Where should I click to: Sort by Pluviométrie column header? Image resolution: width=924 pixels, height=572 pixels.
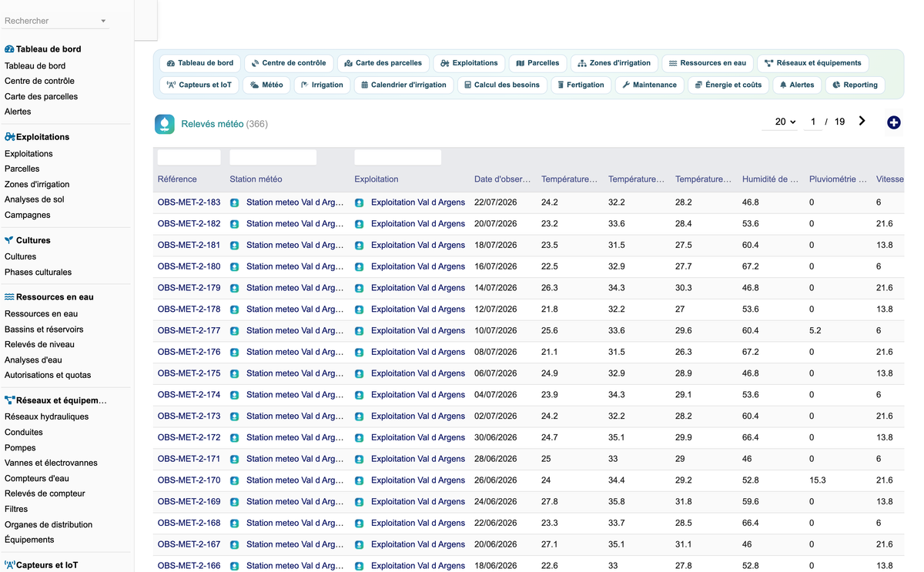click(x=838, y=179)
